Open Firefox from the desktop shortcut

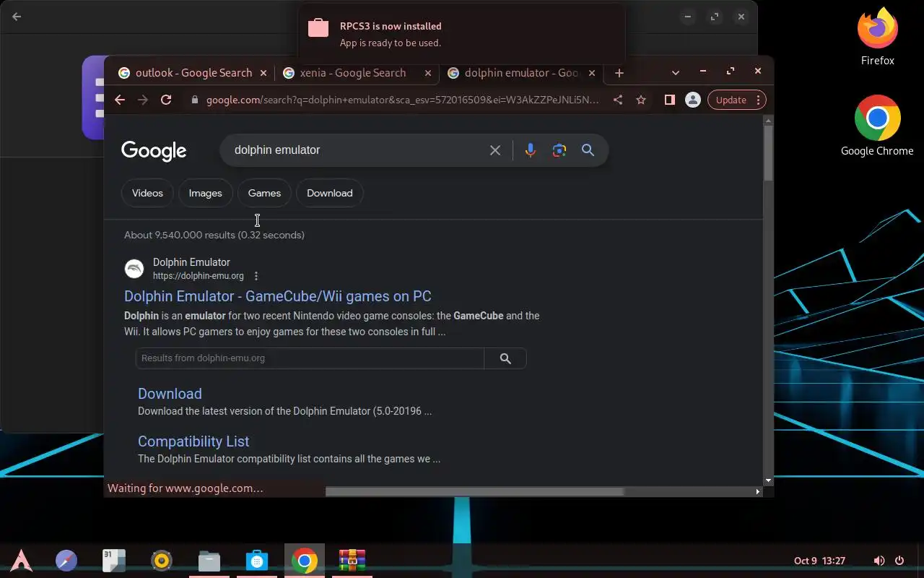tap(877, 38)
